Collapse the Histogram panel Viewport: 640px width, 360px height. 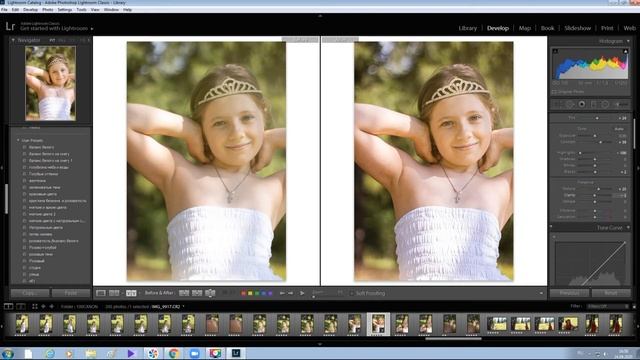[x=628, y=41]
